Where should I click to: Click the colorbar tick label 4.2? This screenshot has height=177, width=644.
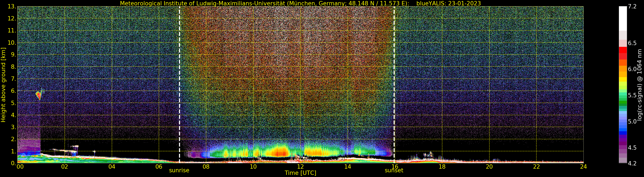[x=632, y=163]
